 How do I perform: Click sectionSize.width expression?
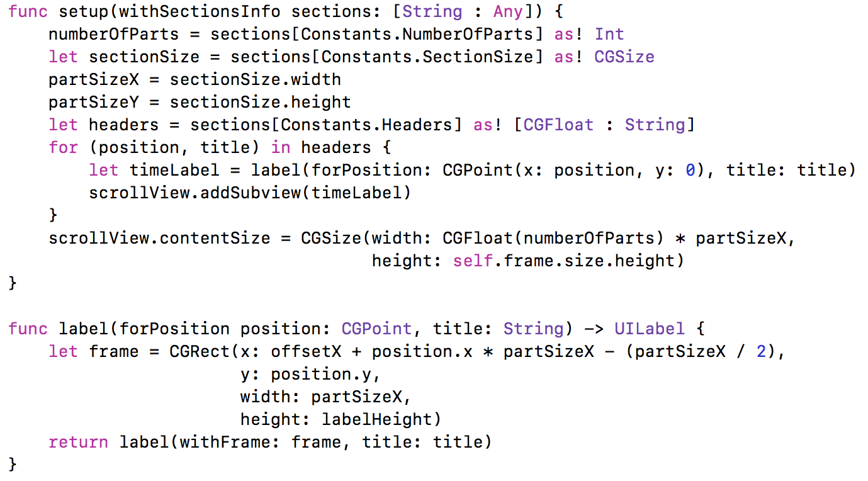[x=256, y=79]
